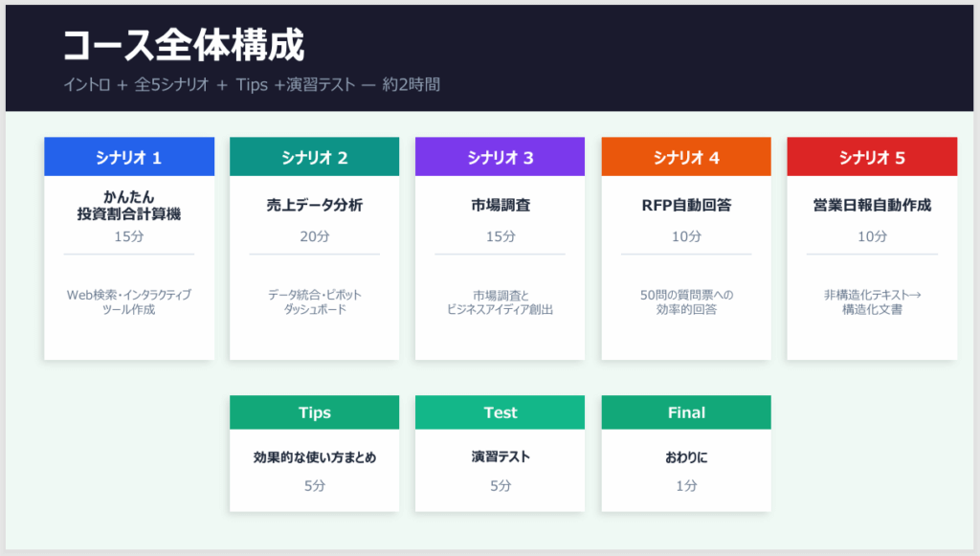Viewport: 980px width, 556px height.
Task: Click the コース全体構成 slide title
Action: [184, 45]
